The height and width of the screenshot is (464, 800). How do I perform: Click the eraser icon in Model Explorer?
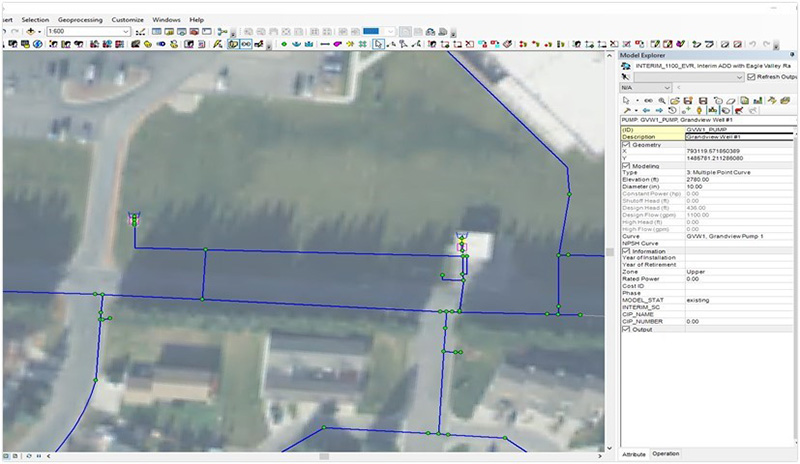[x=730, y=101]
